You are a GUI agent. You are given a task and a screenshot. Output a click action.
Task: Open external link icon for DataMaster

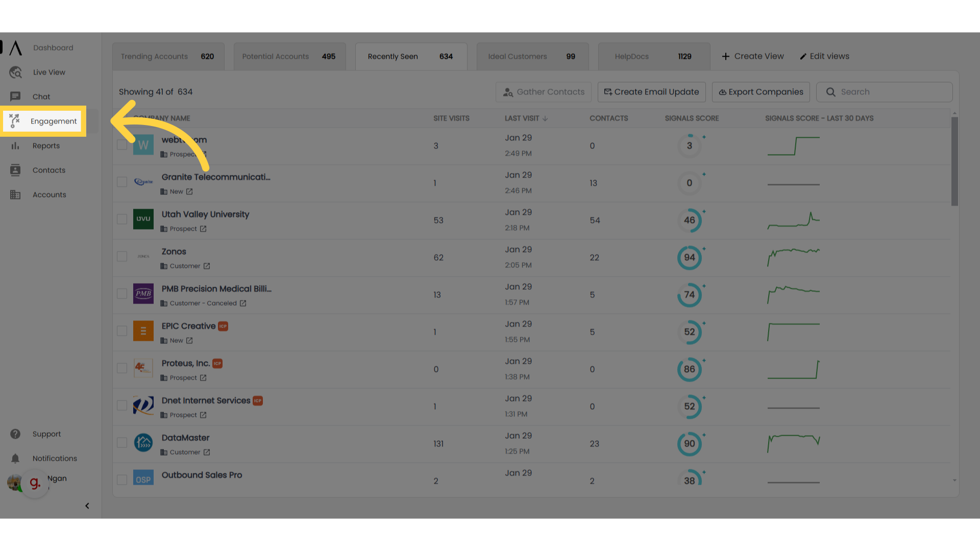(x=207, y=453)
